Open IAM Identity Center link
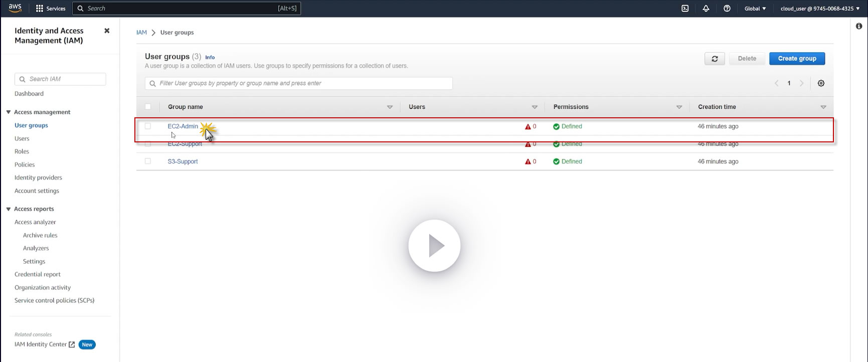The height and width of the screenshot is (362, 868). click(x=41, y=344)
